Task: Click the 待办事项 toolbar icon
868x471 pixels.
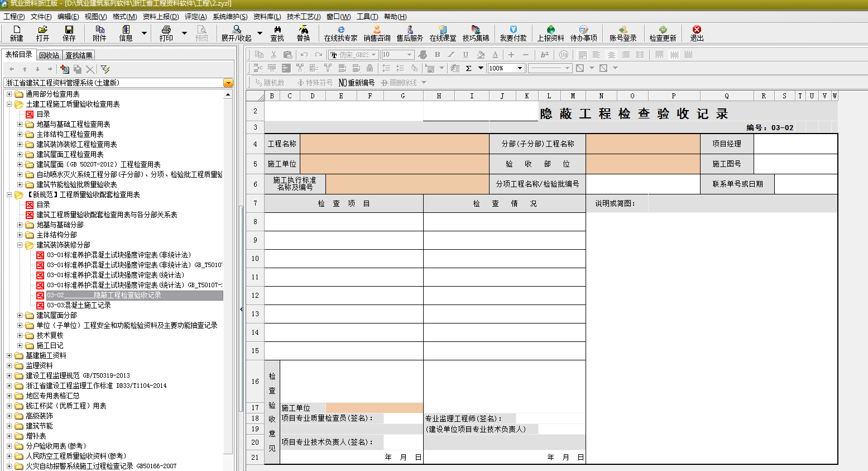Action: (x=583, y=33)
